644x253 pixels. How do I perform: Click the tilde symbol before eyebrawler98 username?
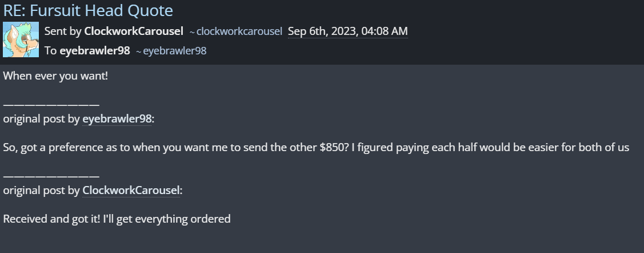[139, 52]
